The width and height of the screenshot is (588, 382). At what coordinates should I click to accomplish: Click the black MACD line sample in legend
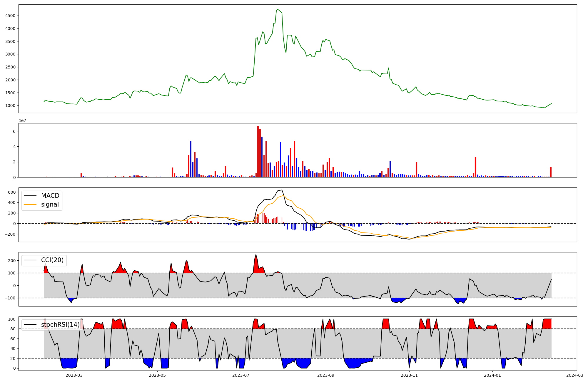coord(30,196)
